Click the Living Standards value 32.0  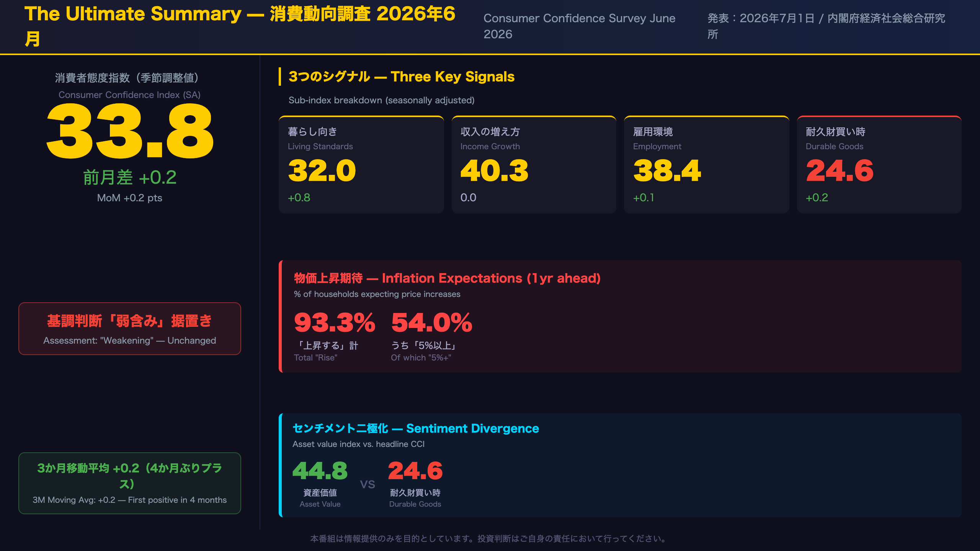pos(322,171)
